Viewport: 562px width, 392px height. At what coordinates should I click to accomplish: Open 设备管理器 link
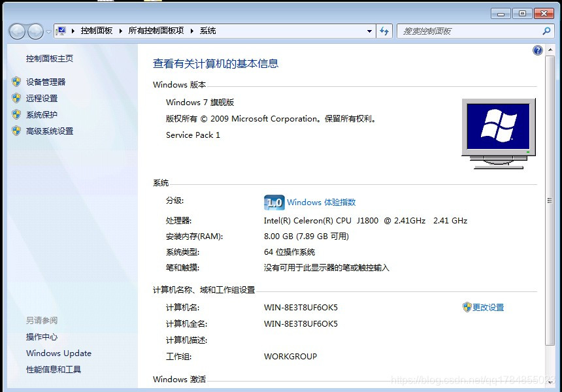tap(46, 82)
